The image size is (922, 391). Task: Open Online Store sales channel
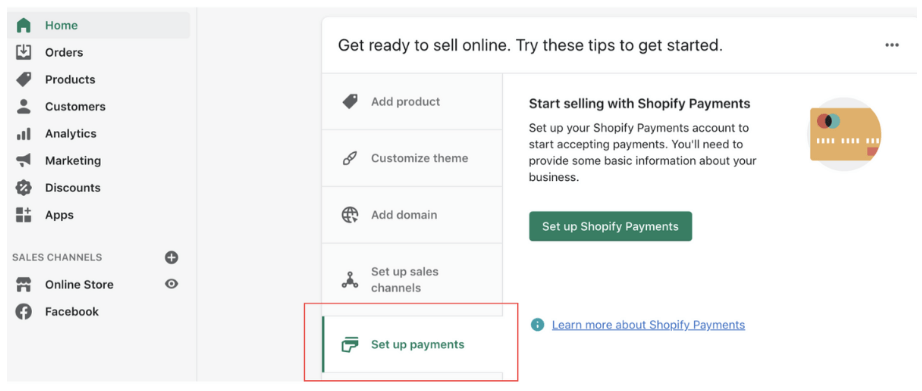[x=79, y=285]
